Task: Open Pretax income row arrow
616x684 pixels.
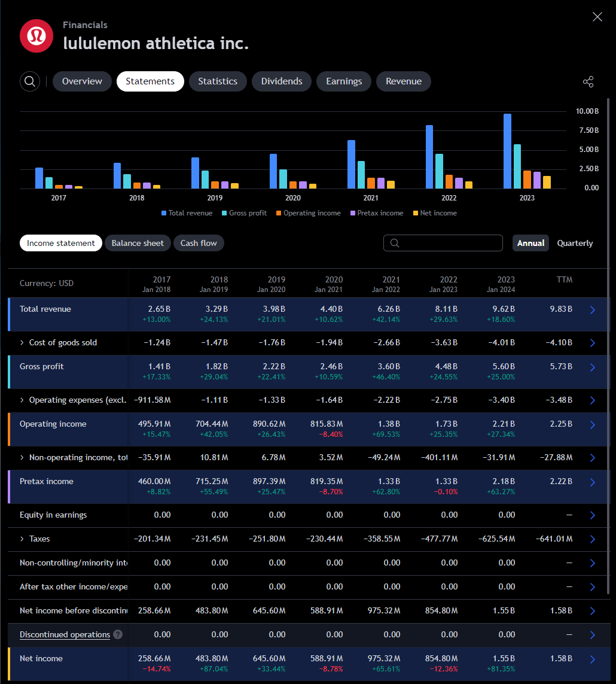Action: pyautogui.click(x=593, y=482)
